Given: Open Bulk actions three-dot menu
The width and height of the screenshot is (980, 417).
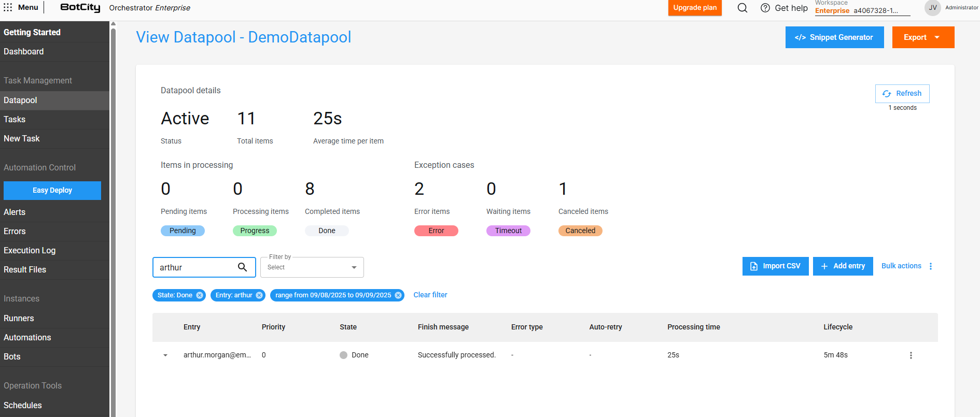Looking at the screenshot, I should (931, 266).
